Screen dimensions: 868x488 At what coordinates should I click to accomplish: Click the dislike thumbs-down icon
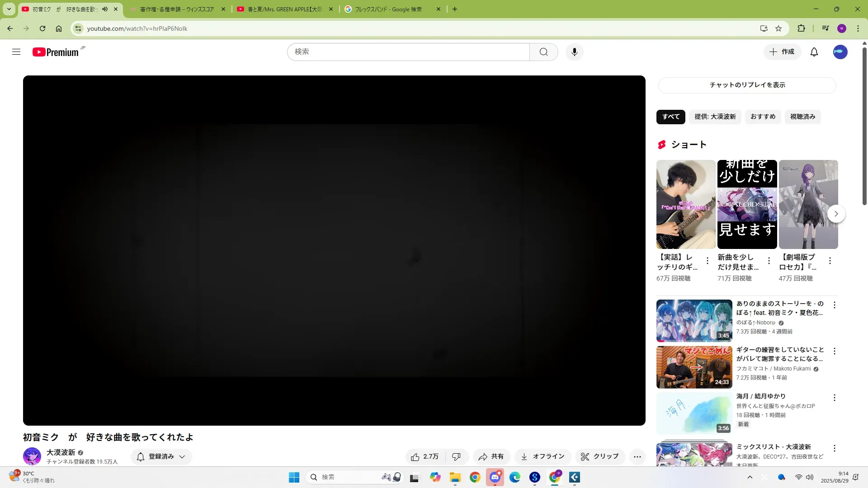[x=456, y=457]
